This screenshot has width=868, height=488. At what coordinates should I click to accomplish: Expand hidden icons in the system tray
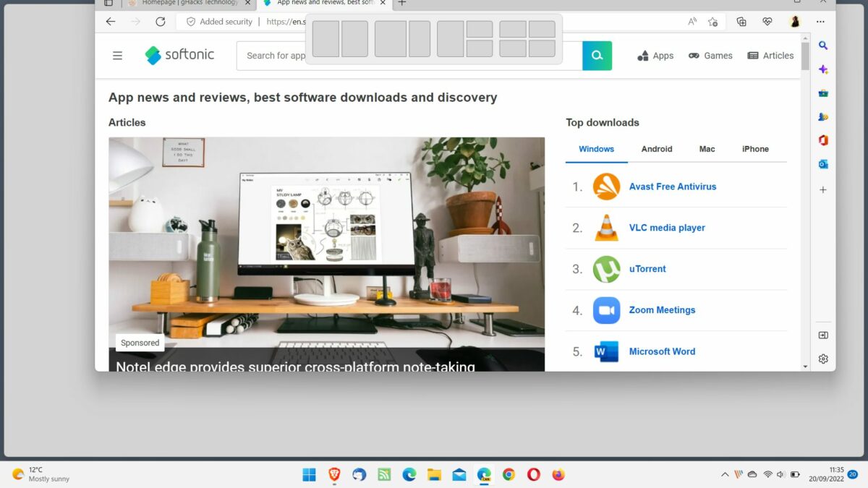click(725, 474)
